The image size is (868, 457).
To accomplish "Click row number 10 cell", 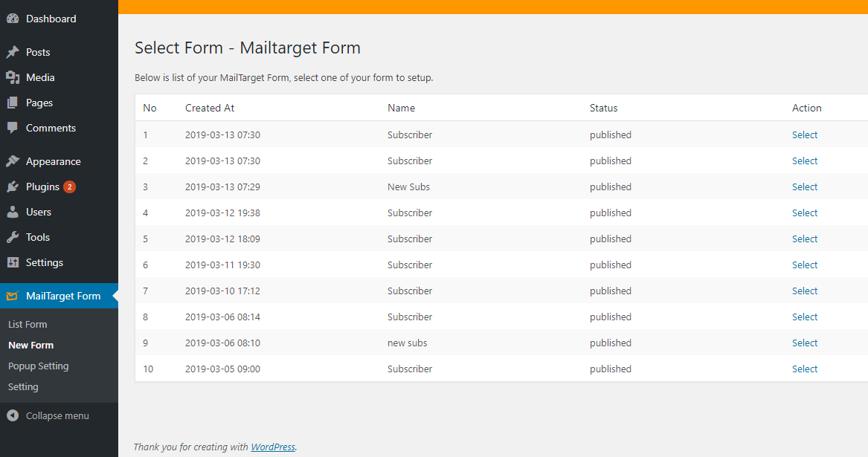I will click(x=148, y=369).
